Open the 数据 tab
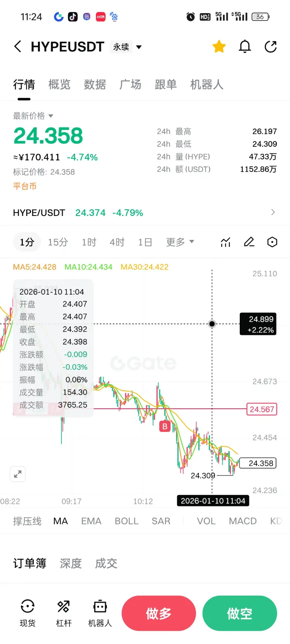This screenshot has width=290, height=644. 95,84
